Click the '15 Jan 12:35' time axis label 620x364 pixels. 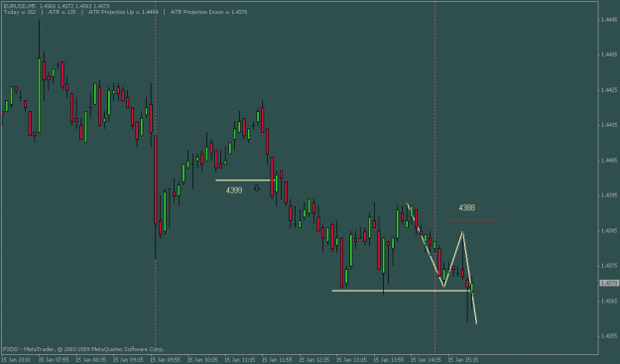point(313,360)
